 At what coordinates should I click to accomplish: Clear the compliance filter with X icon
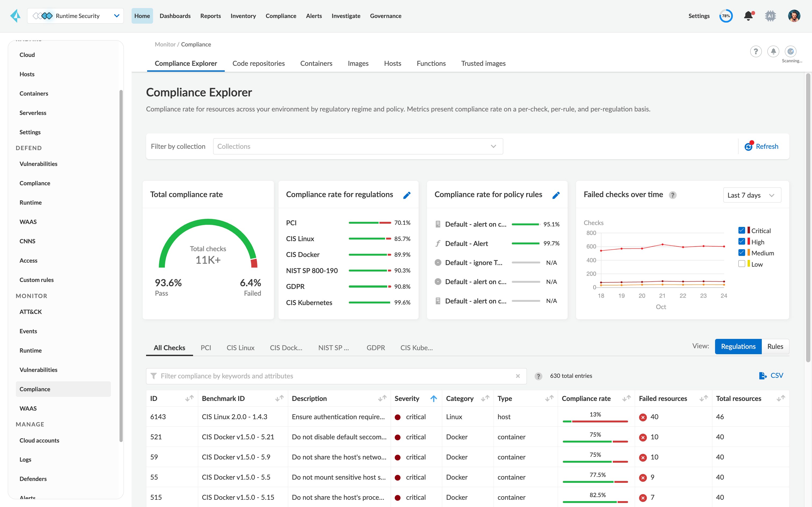click(x=518, y=376)
